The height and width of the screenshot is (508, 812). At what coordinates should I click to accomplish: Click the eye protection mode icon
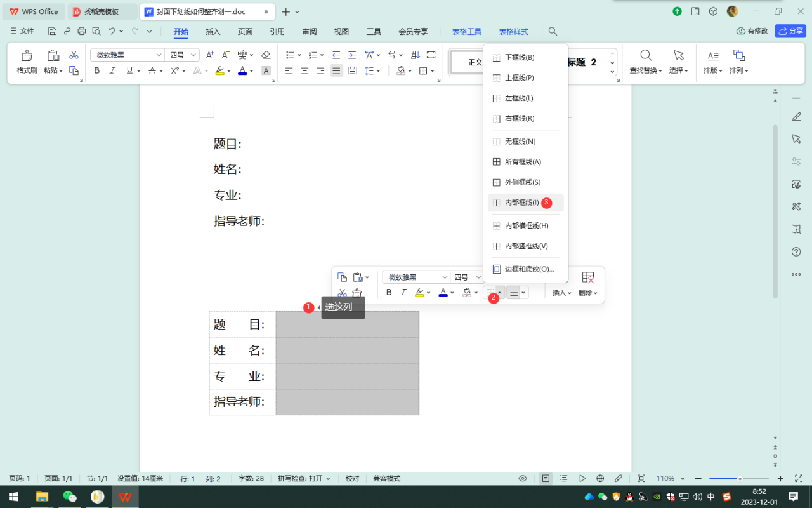point(523,478)
